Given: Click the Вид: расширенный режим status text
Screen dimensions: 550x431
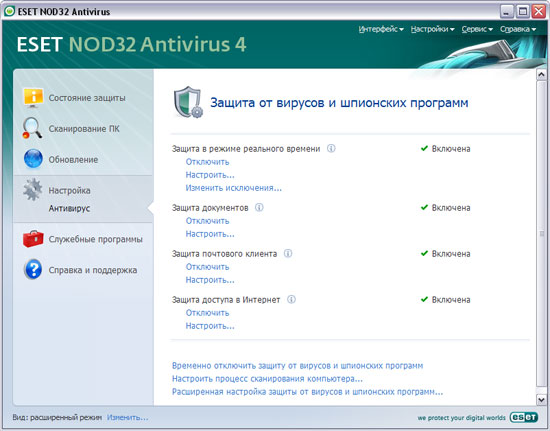Looking at the screenshot, I should (57, 417).
